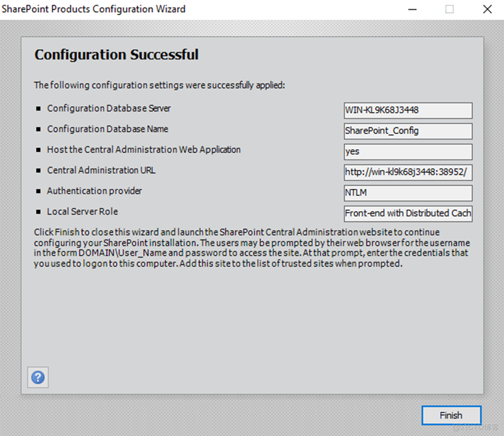Click the Front-end with Distributed Cache field

click(407, 214)
